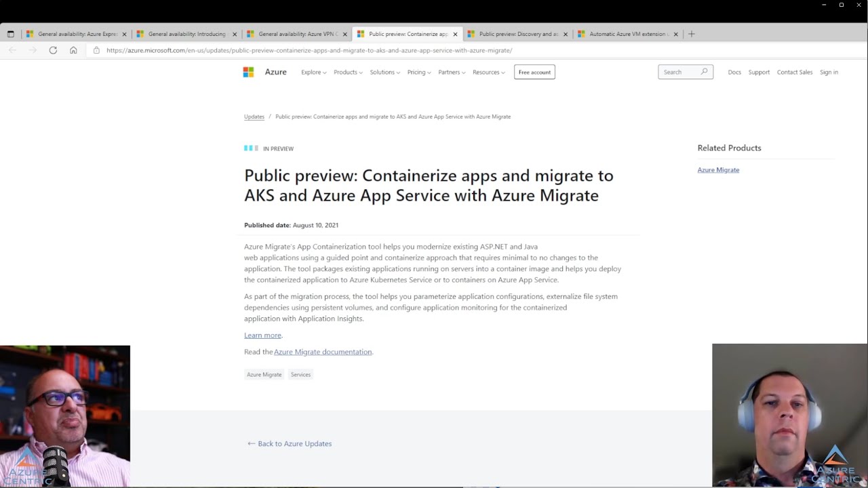Open the Contact Sales link

(x=795, y=72)
